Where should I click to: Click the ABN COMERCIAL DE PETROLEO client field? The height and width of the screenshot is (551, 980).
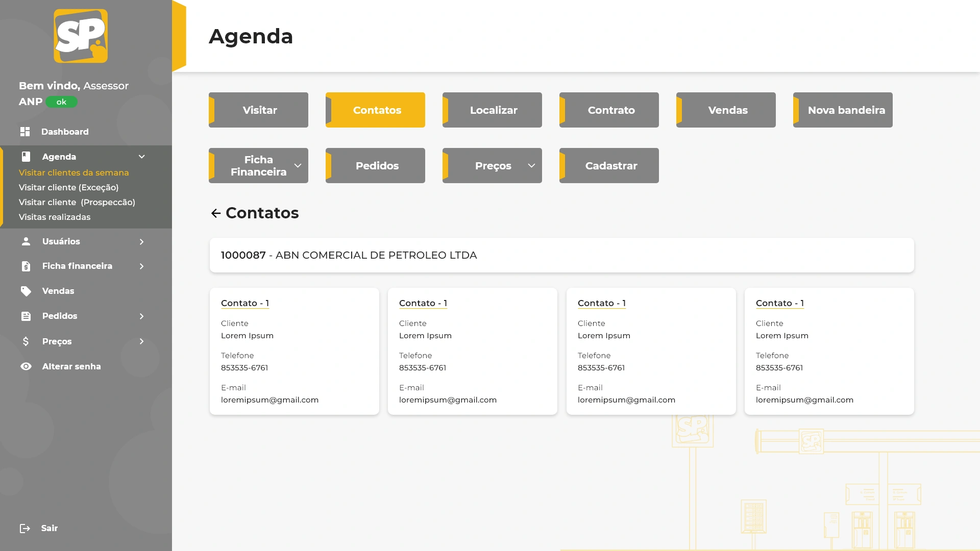(561, 255)
